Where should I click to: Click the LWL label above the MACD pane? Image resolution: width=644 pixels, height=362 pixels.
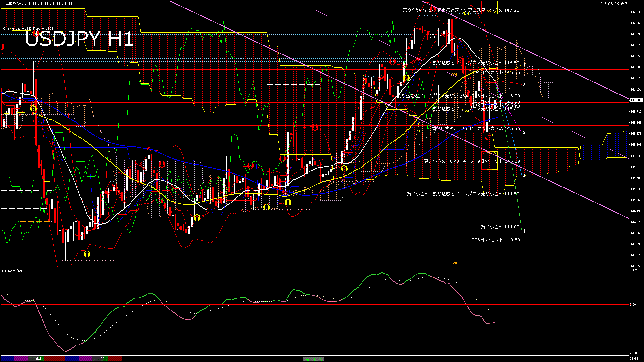454,263
